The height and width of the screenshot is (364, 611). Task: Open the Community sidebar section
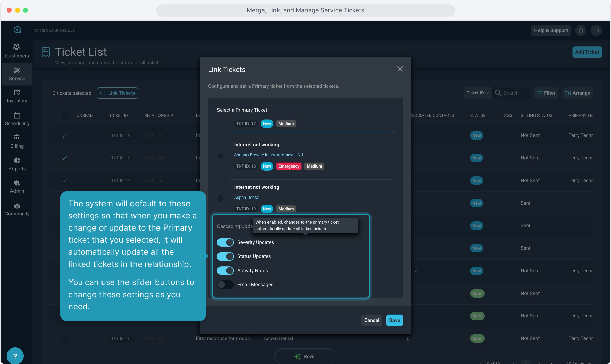[17, 209]
